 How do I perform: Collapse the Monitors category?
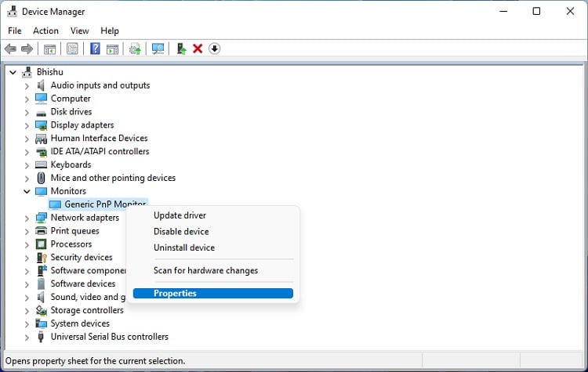pos(27,191)
